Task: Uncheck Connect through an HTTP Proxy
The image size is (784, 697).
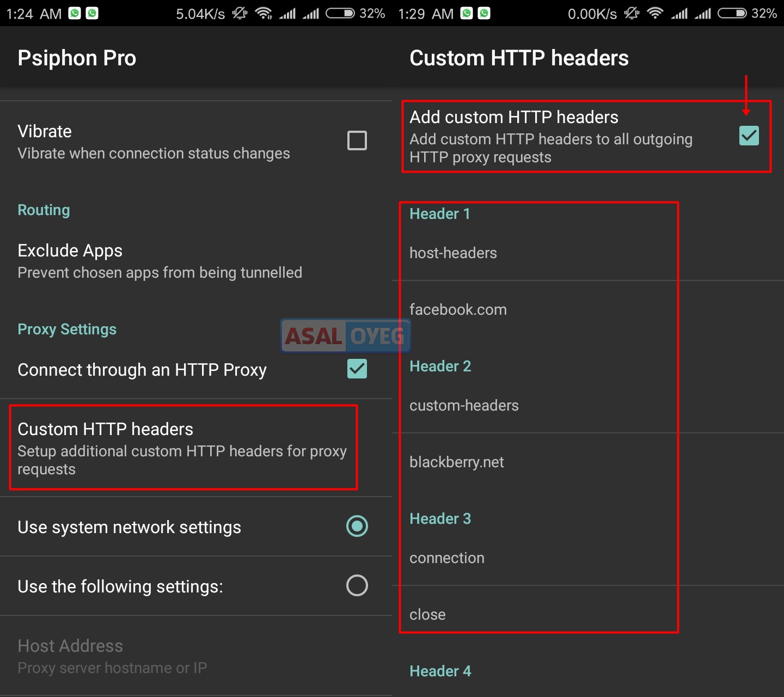Action: pos(357,369)
